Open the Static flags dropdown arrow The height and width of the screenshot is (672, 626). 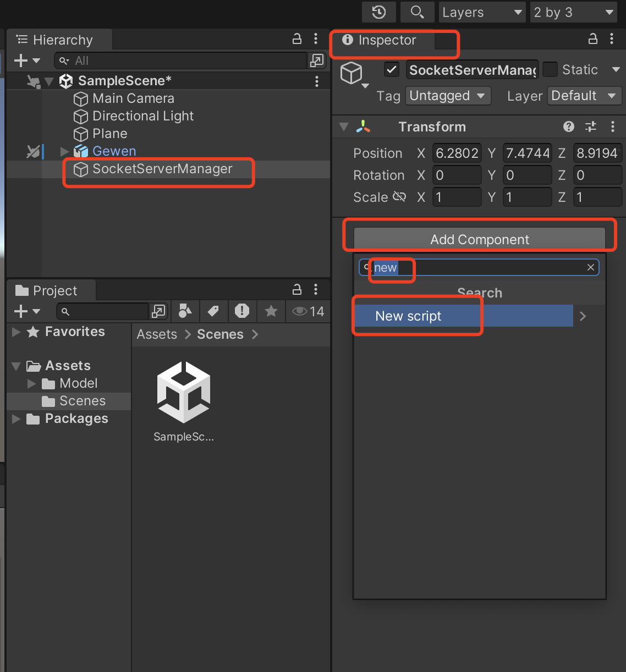click(x=616, y=70)
